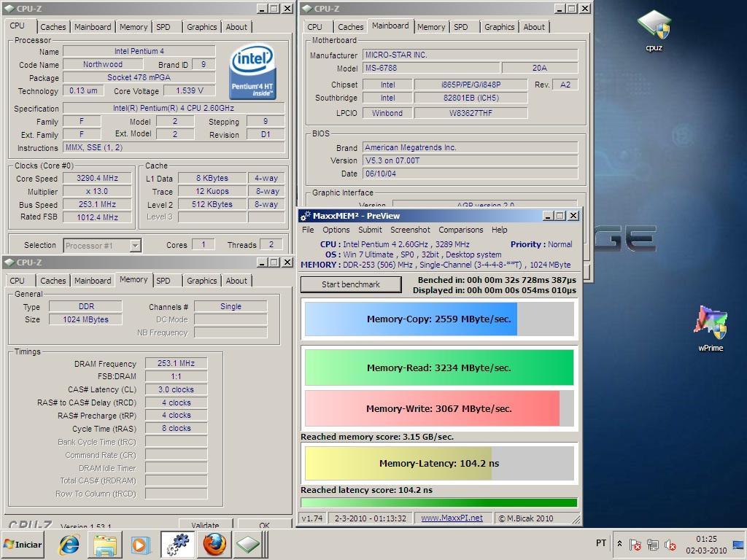Viewport: 747px width, 560px height.
Task: Click the MaxxMEM title bar gear icon
Action: tap(306, 216)
